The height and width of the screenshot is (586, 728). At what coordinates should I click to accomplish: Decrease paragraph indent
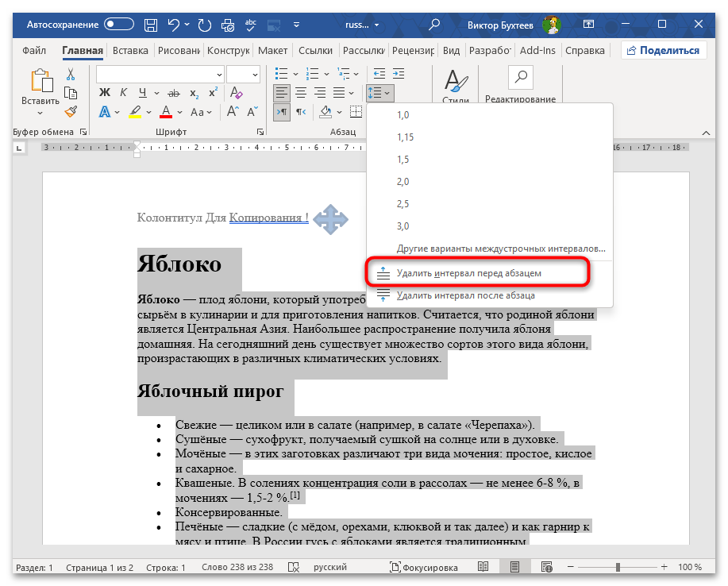coord(379,73)
